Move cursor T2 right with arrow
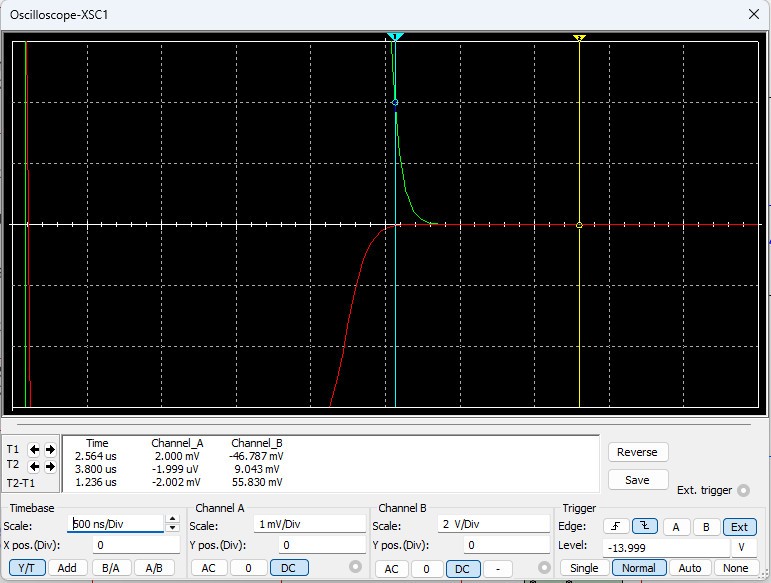 pos(50,466)
